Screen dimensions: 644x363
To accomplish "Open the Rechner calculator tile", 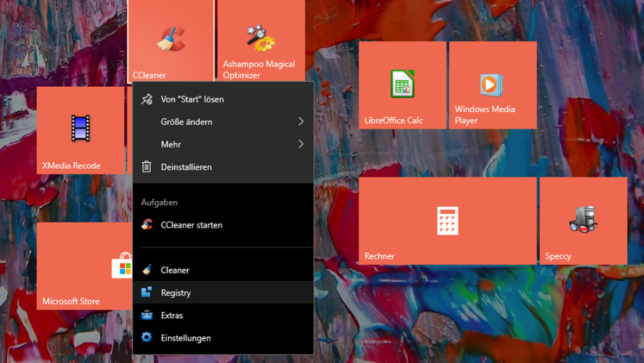I will (x=448, y=221).
